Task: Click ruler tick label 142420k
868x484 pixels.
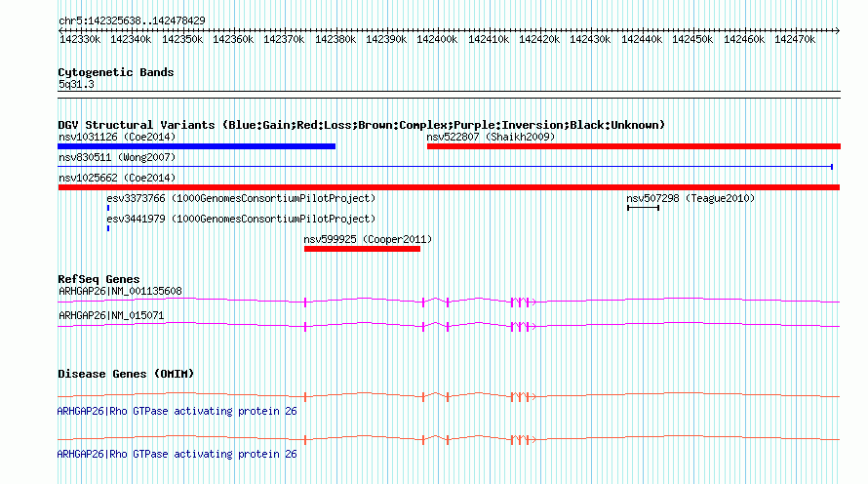Action: click(539, 39)
